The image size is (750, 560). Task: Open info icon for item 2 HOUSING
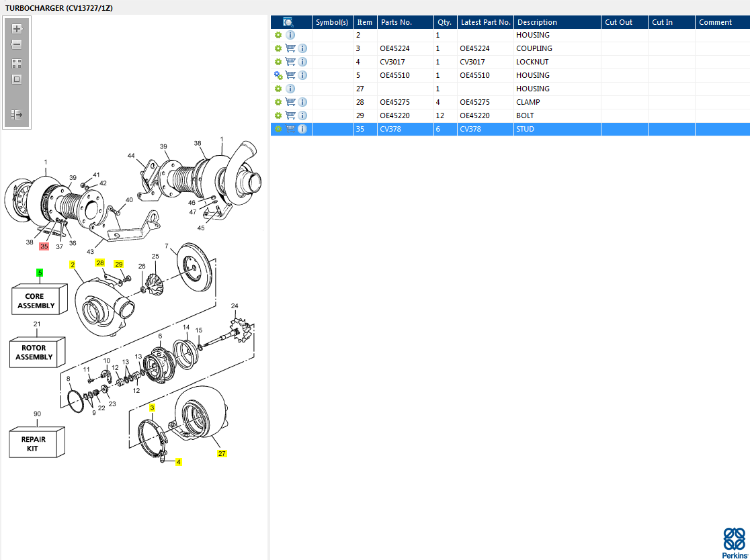pyautogui.click(x=290, y=35)
